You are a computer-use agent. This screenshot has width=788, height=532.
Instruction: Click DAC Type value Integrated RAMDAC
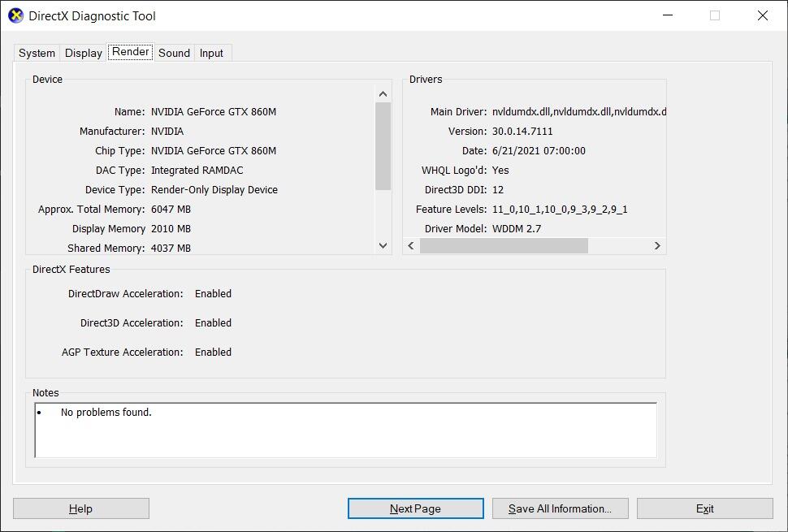(x=197, y=171)
